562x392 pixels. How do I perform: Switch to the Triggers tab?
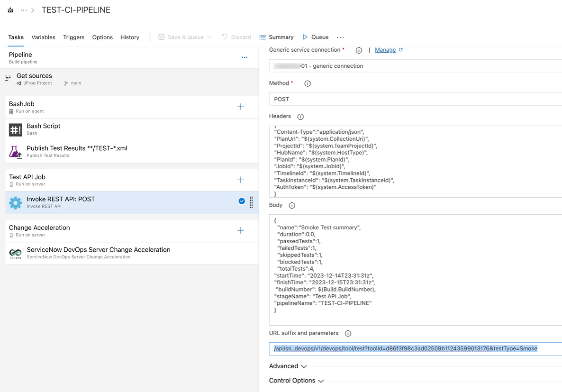coord(74,37)
